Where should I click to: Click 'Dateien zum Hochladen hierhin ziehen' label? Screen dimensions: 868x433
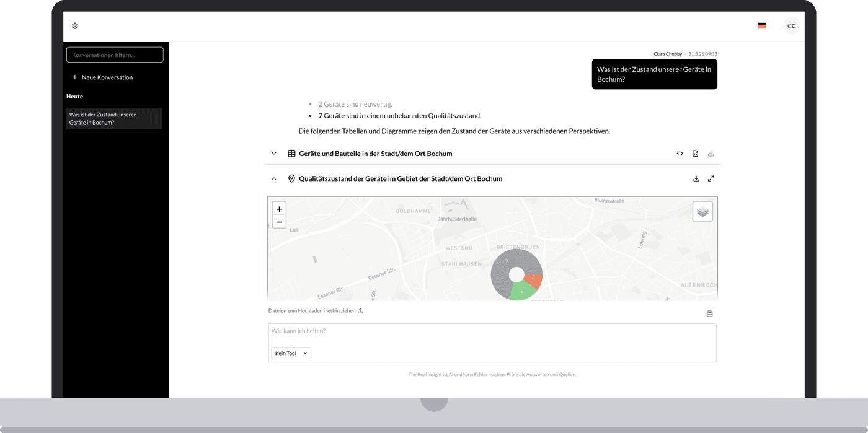[x=312, y=311]
